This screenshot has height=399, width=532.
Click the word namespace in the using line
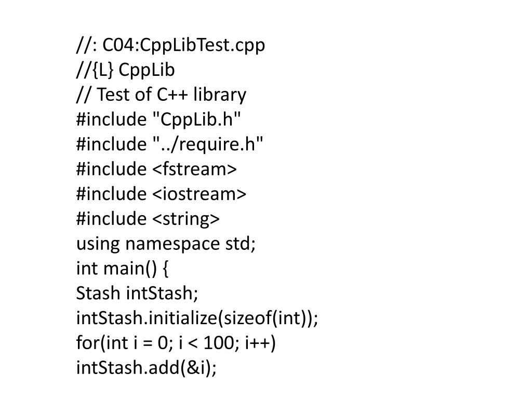172,244
